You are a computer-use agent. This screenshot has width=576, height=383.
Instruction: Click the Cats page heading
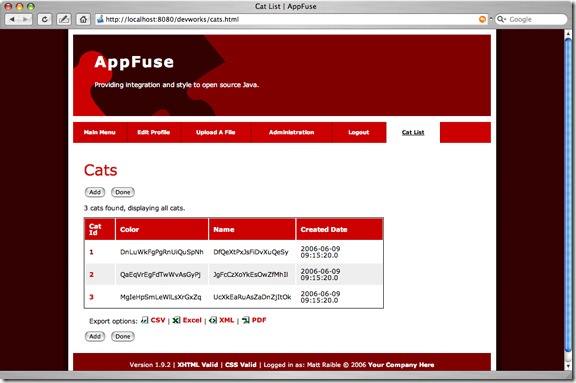(x=100, y=170)
